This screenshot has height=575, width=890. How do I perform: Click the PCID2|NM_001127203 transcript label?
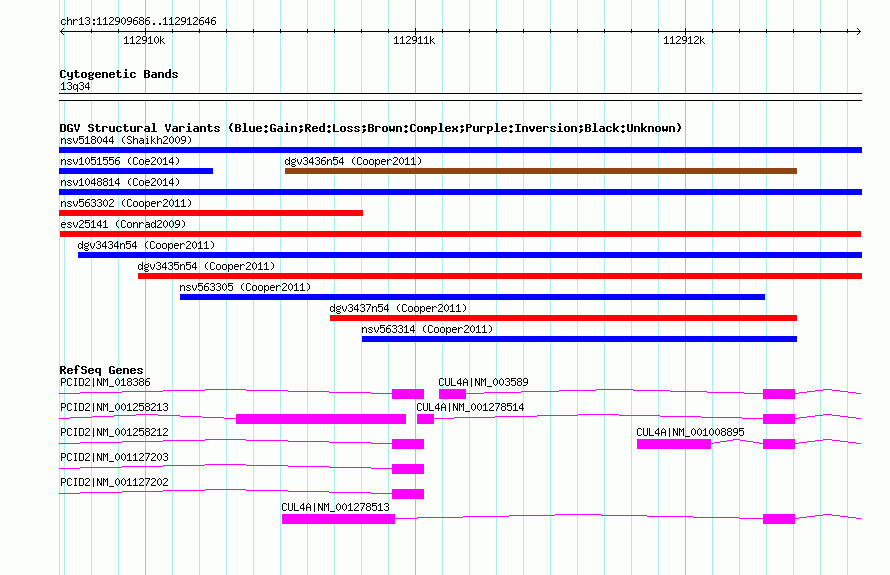[x=115, y=458]
